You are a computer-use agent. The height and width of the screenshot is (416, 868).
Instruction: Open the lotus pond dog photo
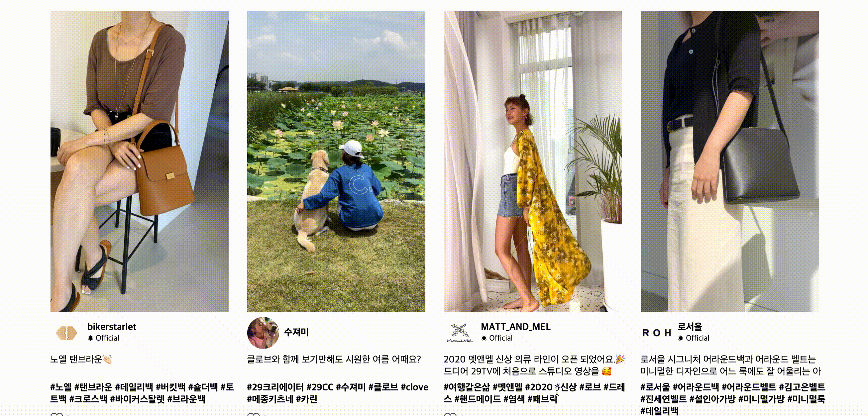pyautogui.click(x=336, y=161)
